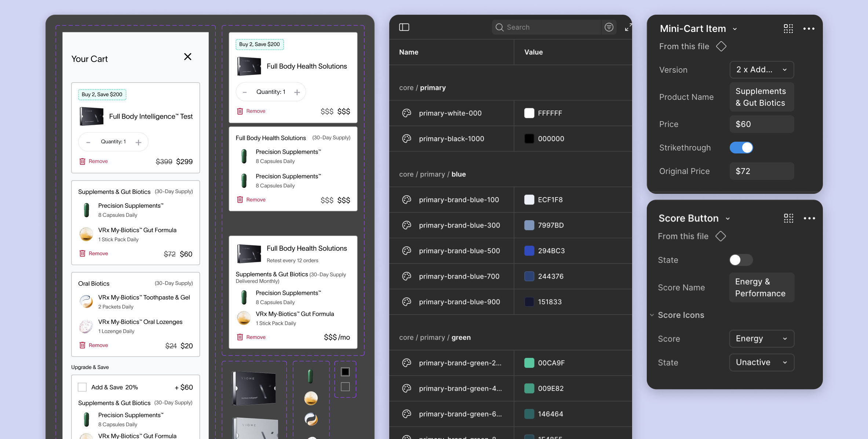Viewport: 868px width, 439px height.
Task: Click Remove link under Oral Biotics
Action: [98, 345]
